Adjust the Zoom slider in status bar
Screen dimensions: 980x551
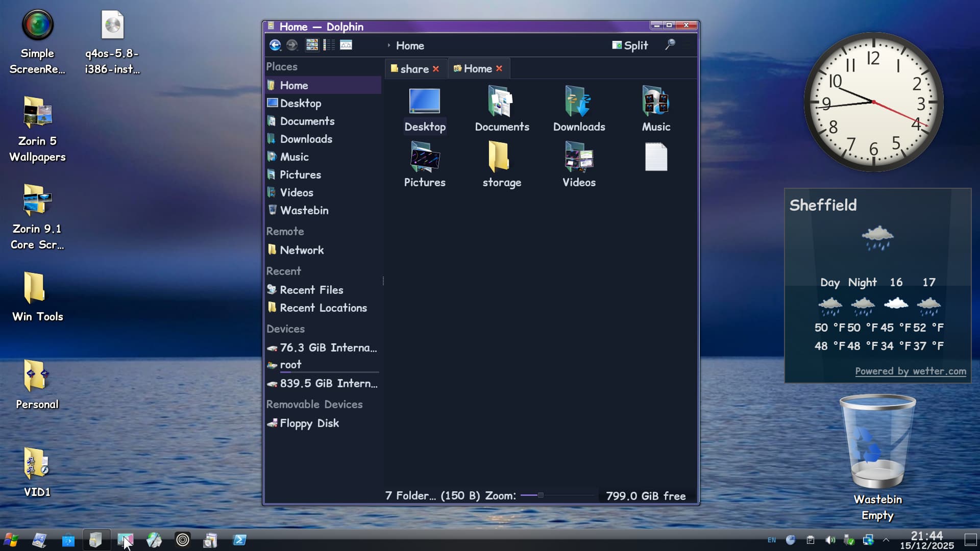click(x=541, y=495)
